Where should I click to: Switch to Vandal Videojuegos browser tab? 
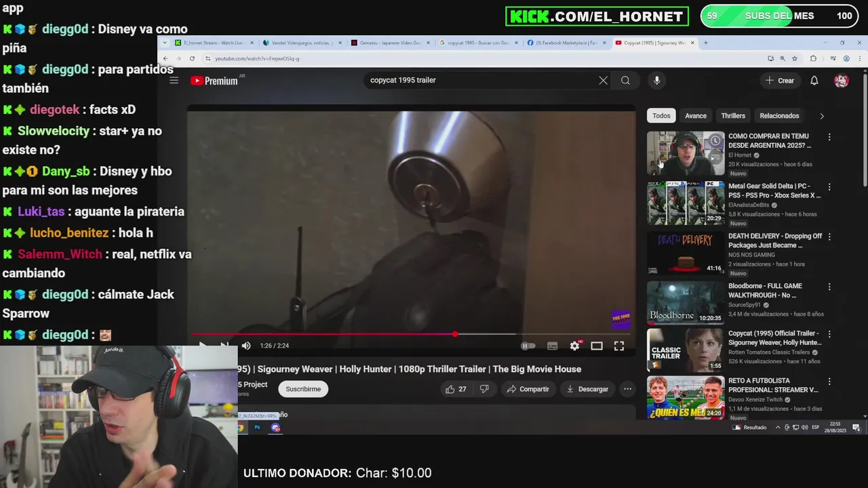coord(302,43)
